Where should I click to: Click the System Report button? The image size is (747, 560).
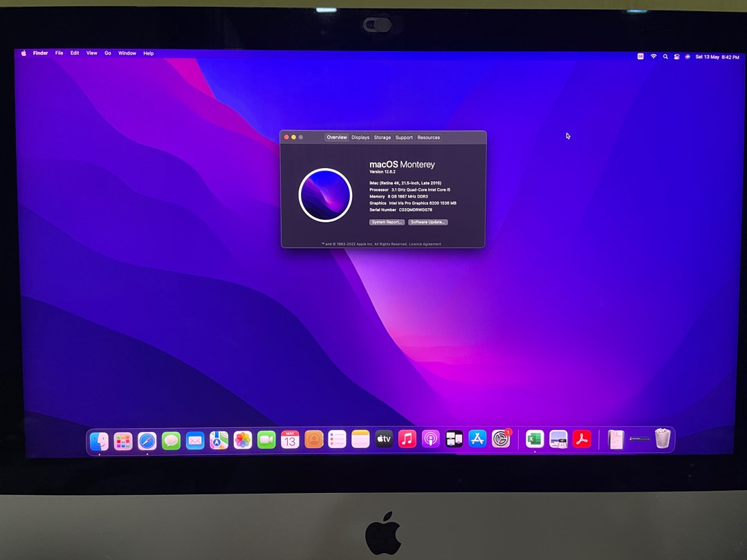click(386, 222)
